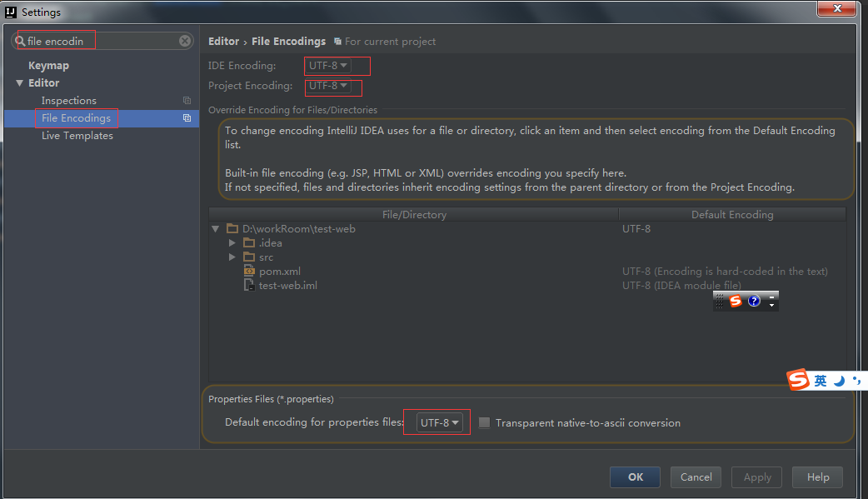Click the Sogou toolbar drag grip

[x=720, y=302]
